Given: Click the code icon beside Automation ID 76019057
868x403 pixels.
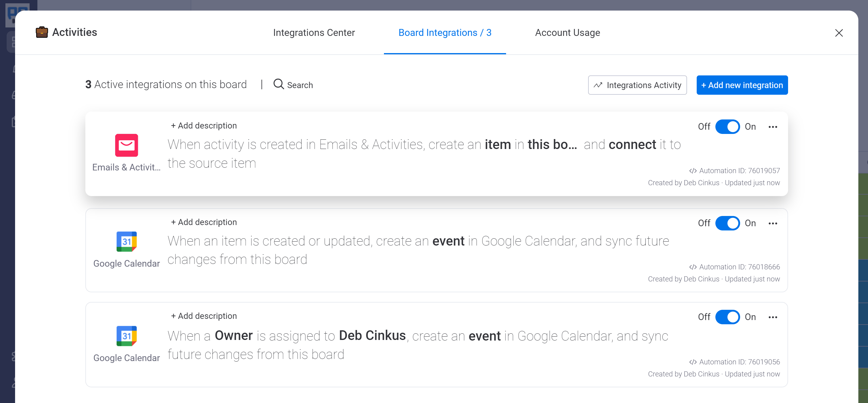Looking at the screenshot, I should coord(692,171).
